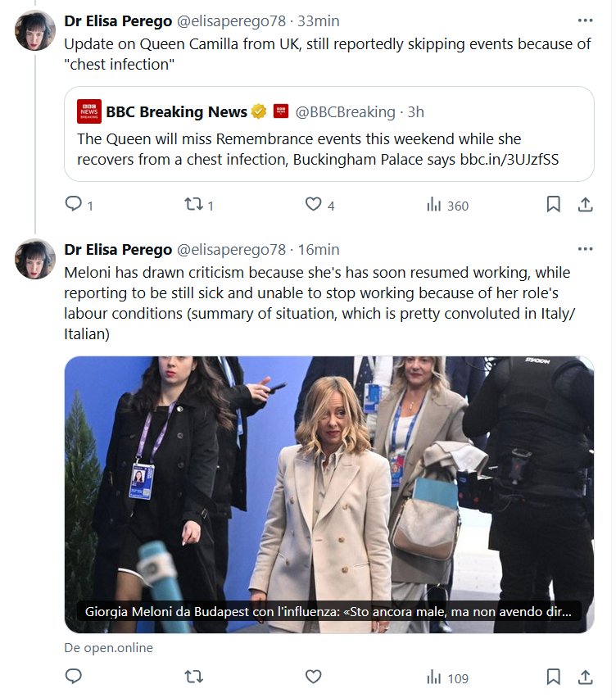Reply to the Queen Camilla tweet

[74, 205]
